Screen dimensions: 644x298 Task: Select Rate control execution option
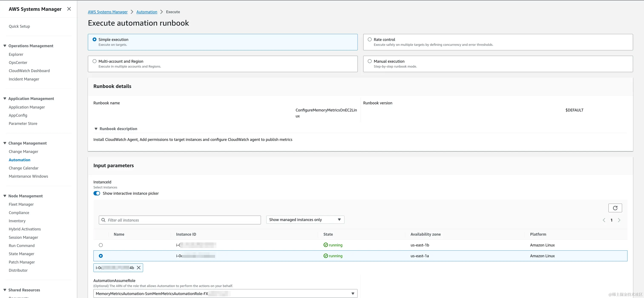click(x=369, y=39)
